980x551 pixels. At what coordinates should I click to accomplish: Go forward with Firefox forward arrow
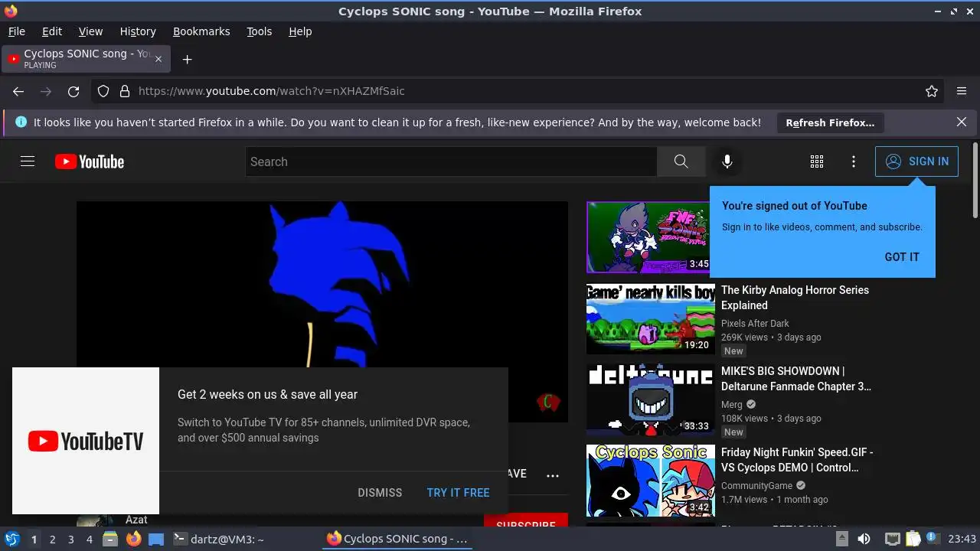coord(46,91)
